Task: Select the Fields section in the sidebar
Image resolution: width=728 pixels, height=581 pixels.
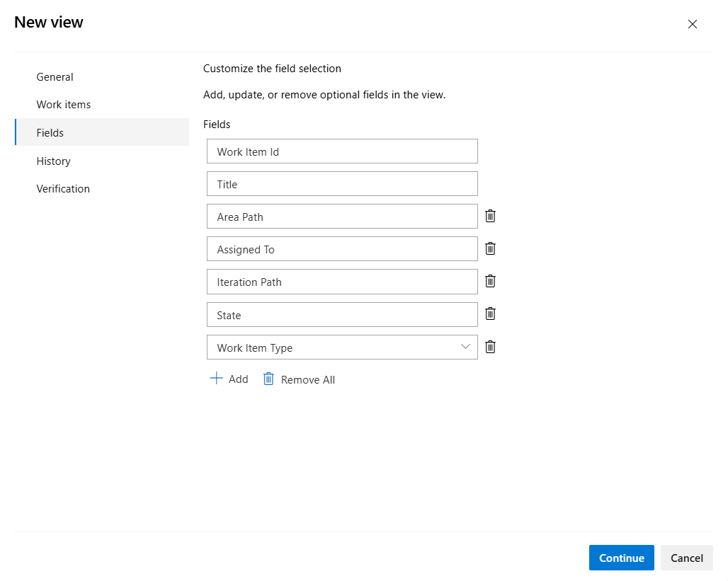Action: click(x=50, y=132)
